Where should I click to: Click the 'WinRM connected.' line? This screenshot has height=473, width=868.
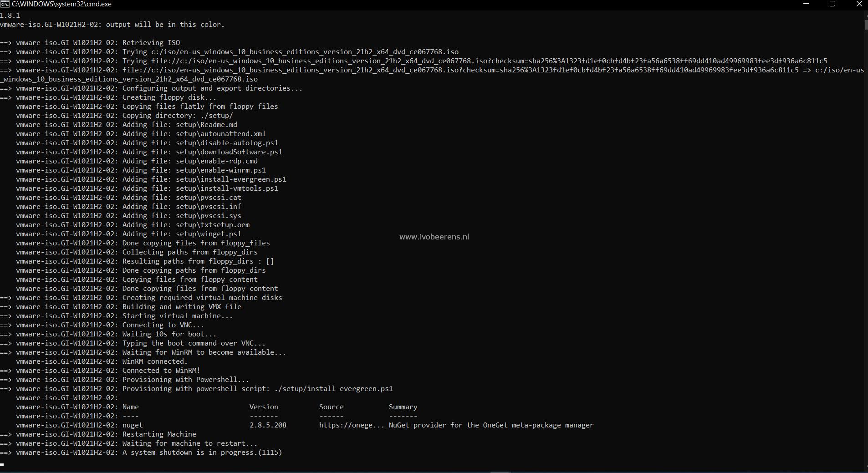155,361
